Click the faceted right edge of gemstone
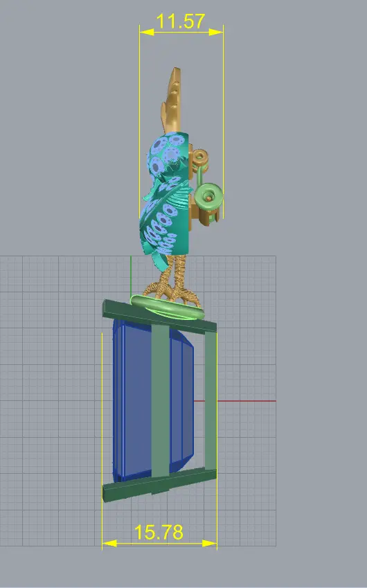367x588 pixels. (187, 400)
